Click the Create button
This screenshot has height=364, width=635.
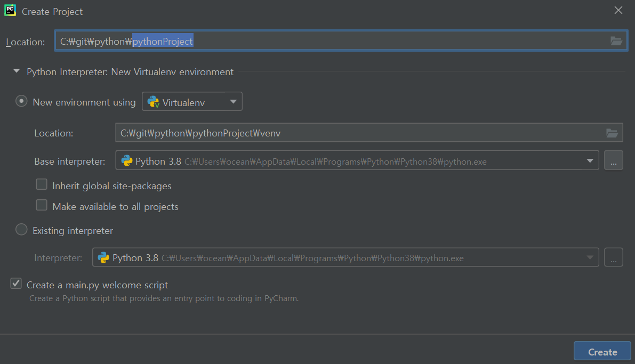tap(602, 351)
